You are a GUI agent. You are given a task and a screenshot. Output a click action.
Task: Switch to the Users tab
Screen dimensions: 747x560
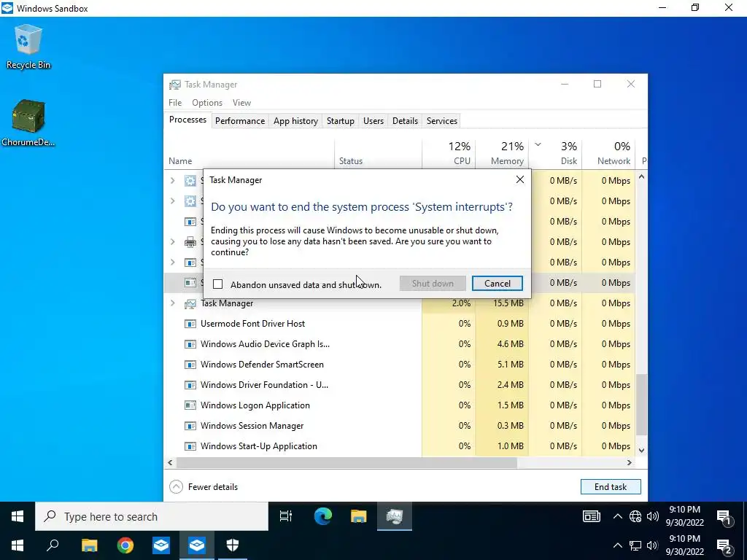(373, 121)
